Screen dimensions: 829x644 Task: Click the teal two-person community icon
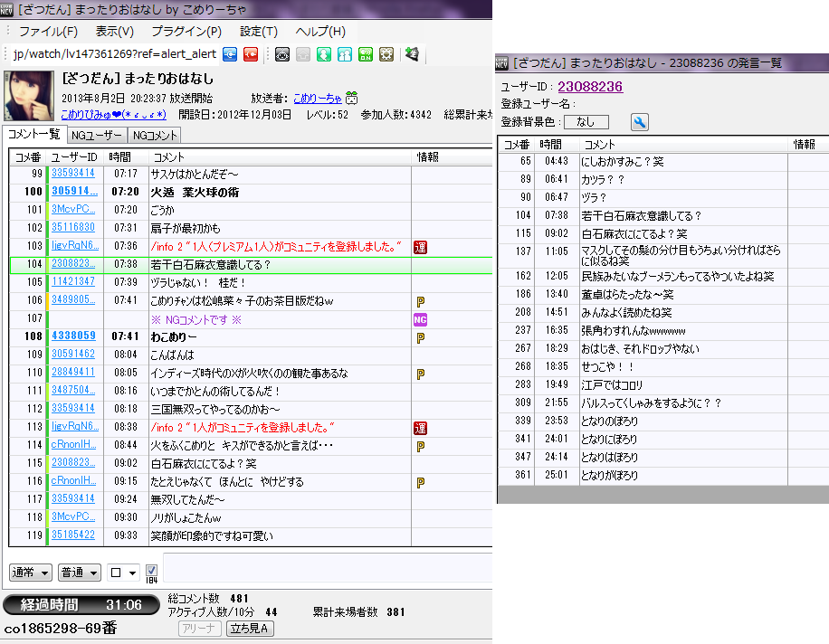tap(345, 54)
